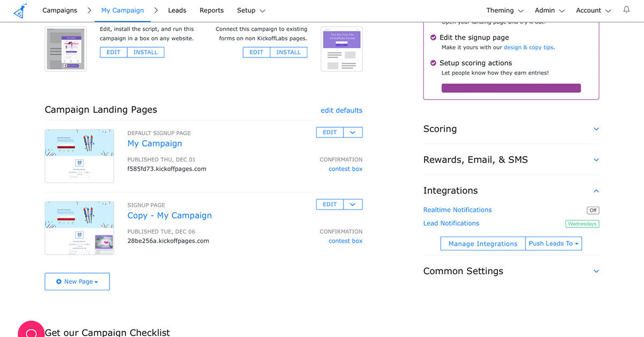Click the existing forms illustration icon
Image resolution: width=644 pixels, height=337 pixels.
tap(341, 49)
